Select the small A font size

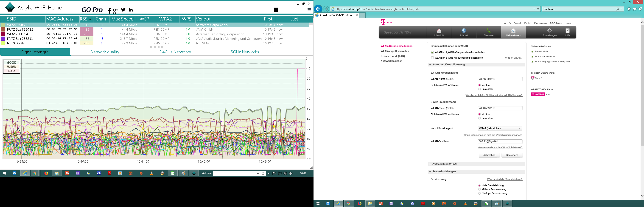click(x=505, y=23)
